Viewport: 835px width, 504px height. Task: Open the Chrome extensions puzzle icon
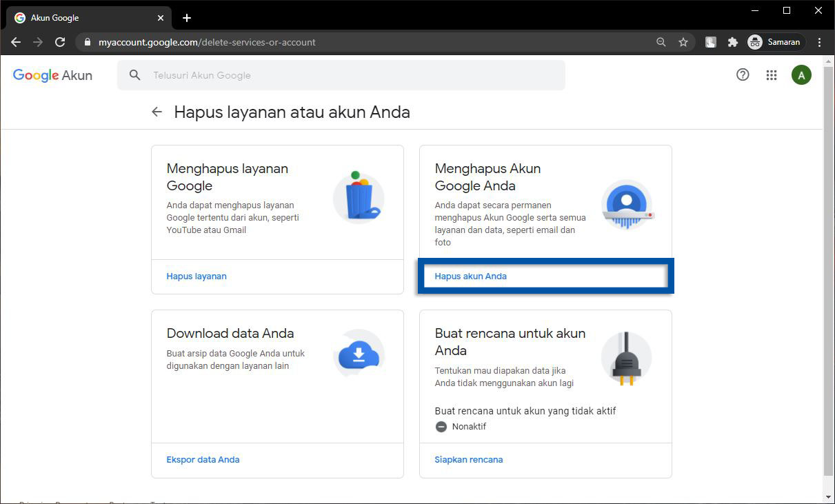click(x=732, y=42)
